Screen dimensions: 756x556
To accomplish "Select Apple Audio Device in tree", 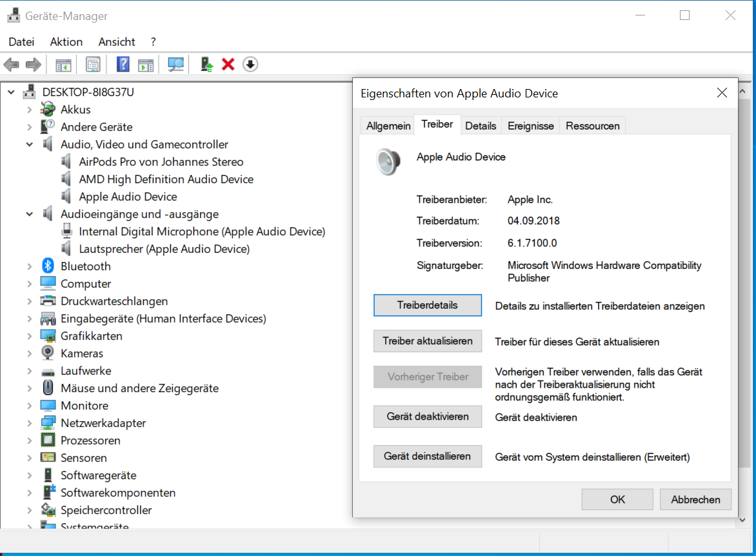I will click(128, 196).
